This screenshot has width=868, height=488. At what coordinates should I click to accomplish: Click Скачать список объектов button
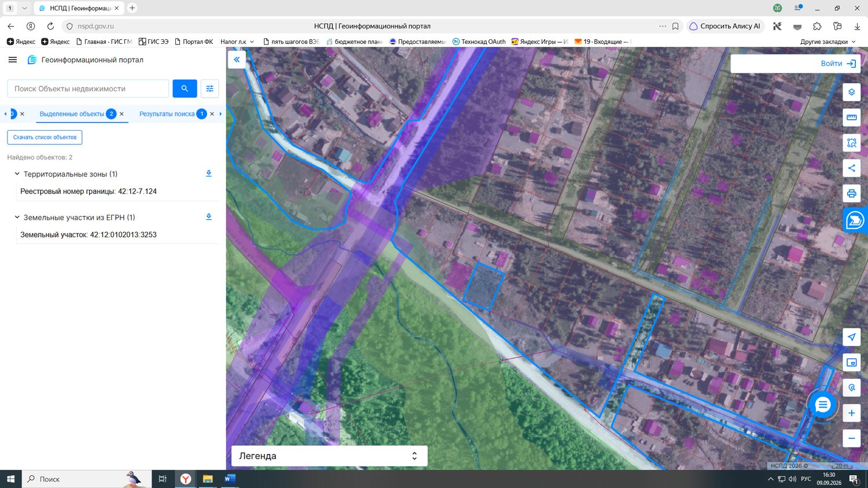[x=45, y=137]
